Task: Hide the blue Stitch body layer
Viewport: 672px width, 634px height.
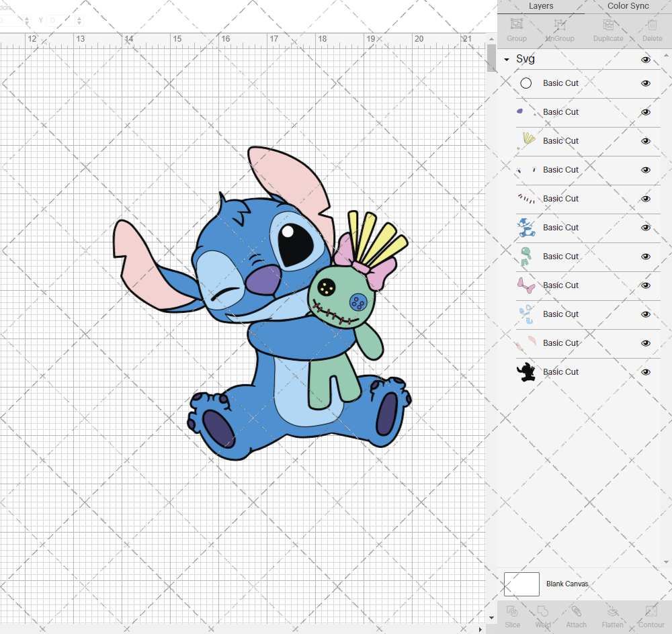Action: pos(645,228)
